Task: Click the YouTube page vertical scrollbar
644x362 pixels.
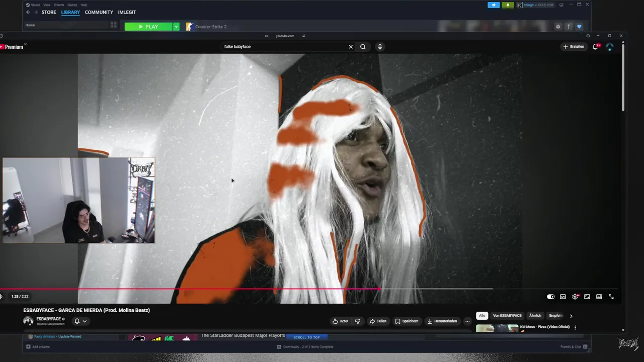Action: click(623, 77)
